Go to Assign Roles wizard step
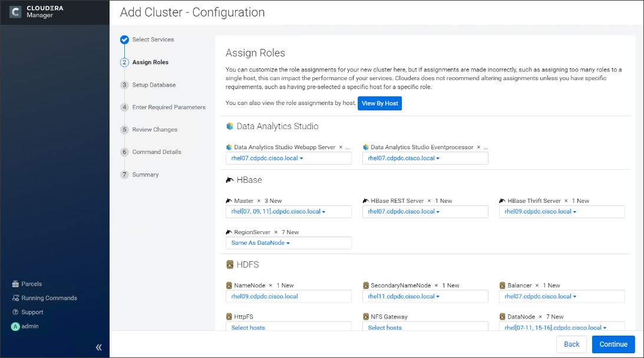Screen dimensions: 644x358 pos(150,62)
